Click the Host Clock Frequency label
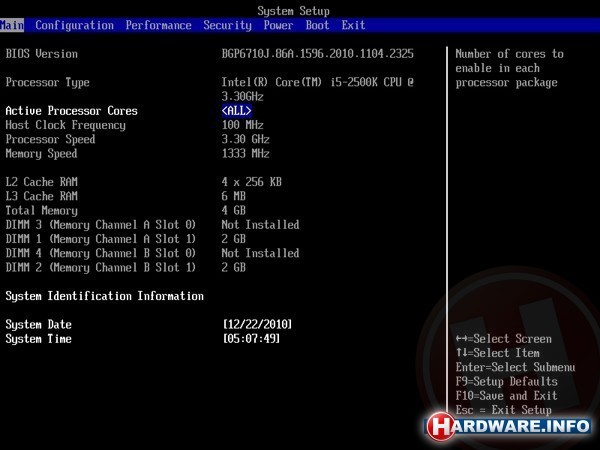This screenshot has height=450, width=600. coord(65,125)
